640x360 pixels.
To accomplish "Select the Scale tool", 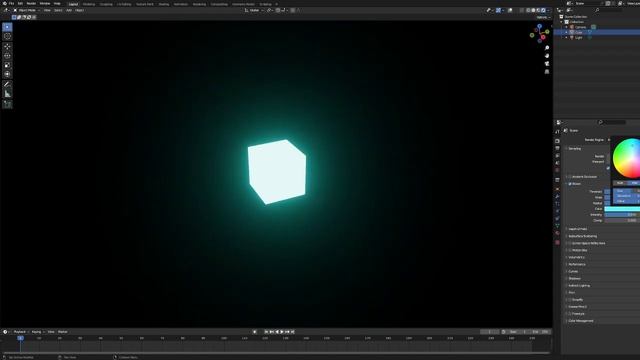I will (7, 65).
